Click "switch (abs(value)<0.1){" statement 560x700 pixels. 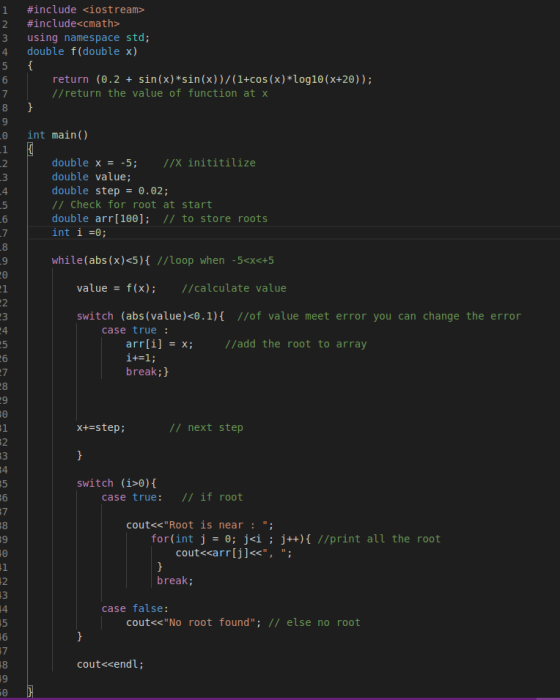(150, 316)
